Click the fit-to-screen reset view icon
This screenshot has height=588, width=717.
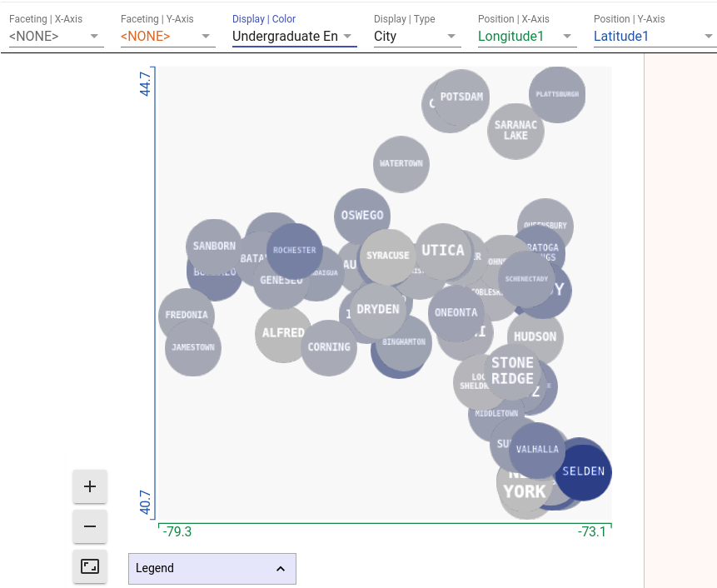point(90,566)
